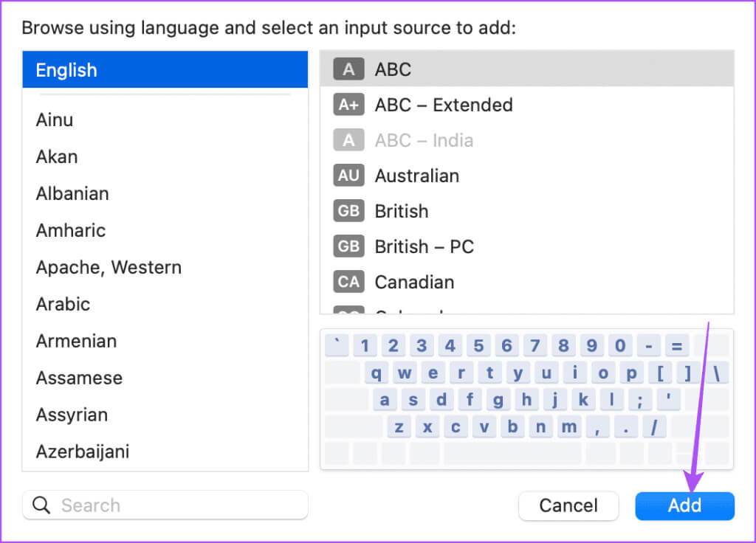Image resolution: width=756 pixels, height=543 pixels.
Task: Select Arabic language
Action: coord(165,304)
